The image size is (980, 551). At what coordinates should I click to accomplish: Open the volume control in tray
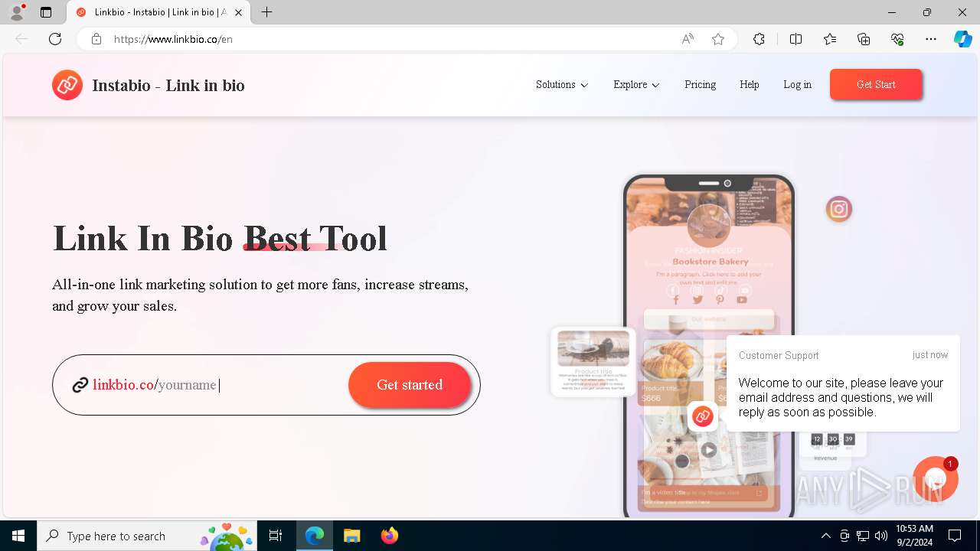click(x=881, y=536)
